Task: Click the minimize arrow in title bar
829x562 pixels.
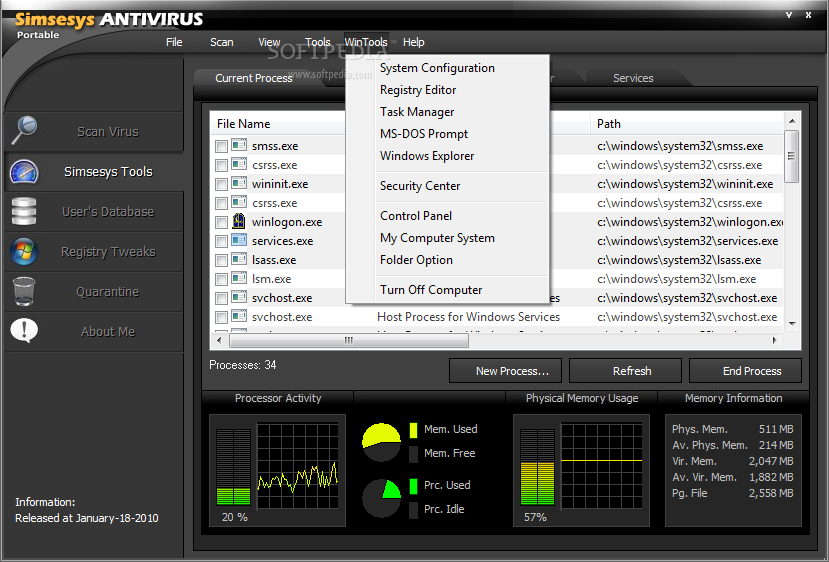Action: coord(789,15)
